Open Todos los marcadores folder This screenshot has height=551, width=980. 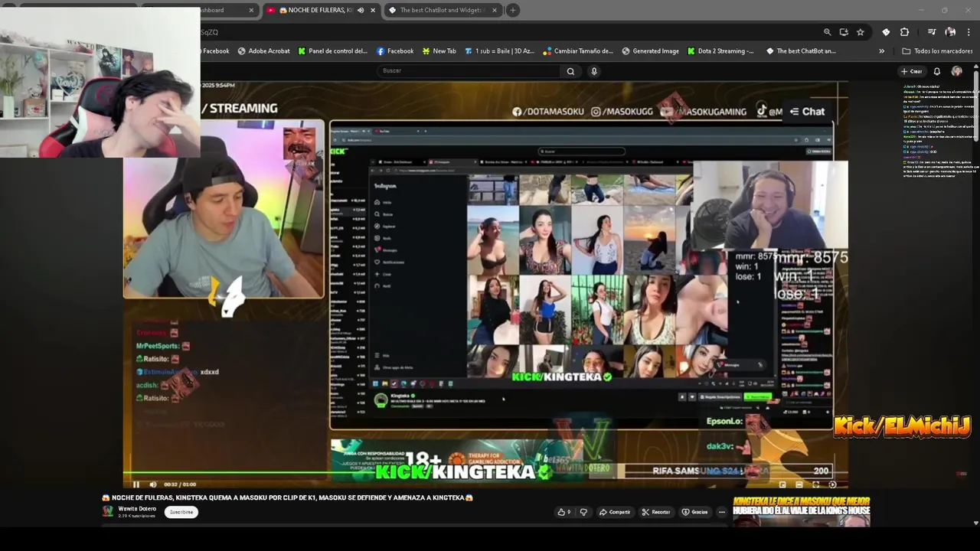click(937, 51)
